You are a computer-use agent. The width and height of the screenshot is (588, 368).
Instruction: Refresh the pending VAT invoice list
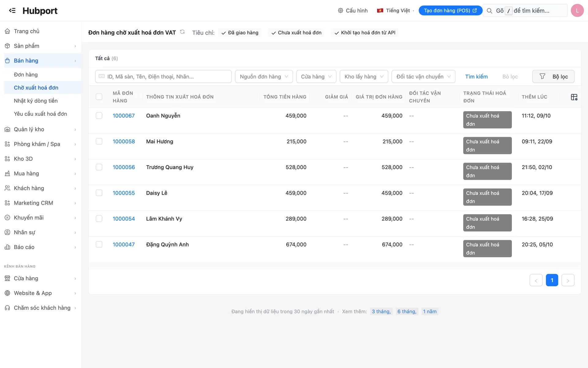click(182, 32)
